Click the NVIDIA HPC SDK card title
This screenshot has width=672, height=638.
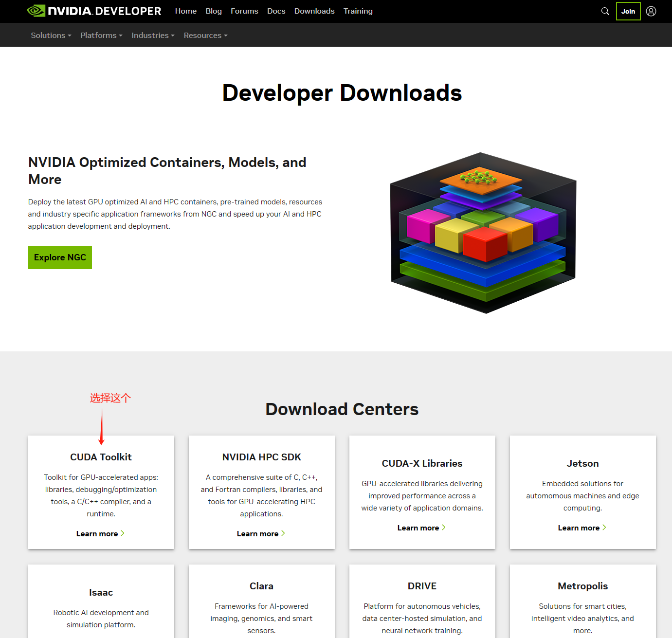(x=261, y=457)
